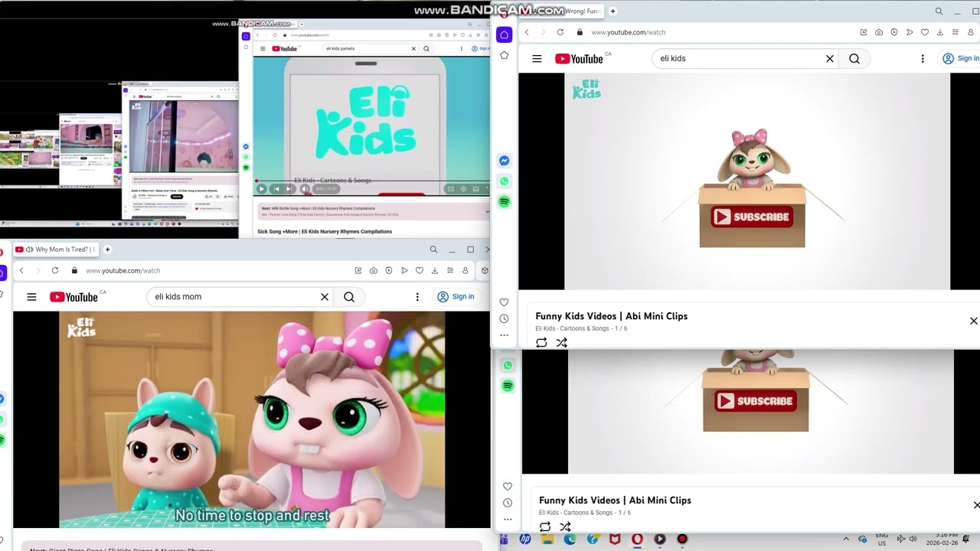Clear the 'eli kids mom' search text

pyautogui.click(x=325, y=297)
